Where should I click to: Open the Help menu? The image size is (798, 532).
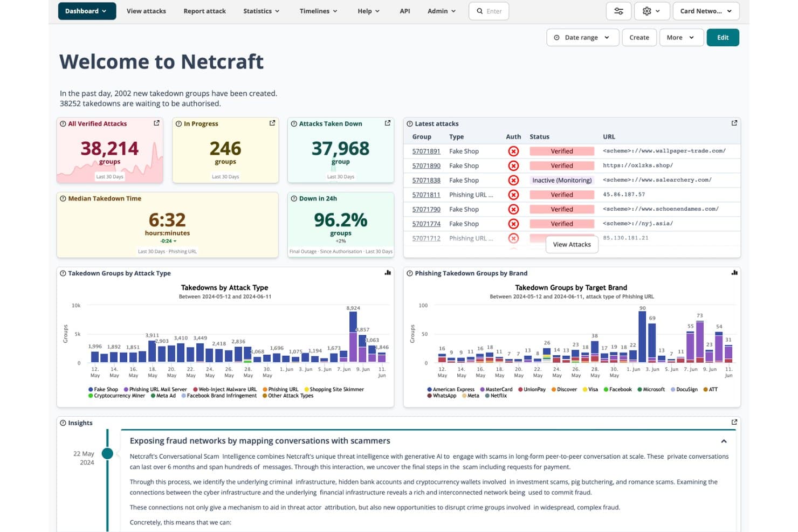coord(369,11)
